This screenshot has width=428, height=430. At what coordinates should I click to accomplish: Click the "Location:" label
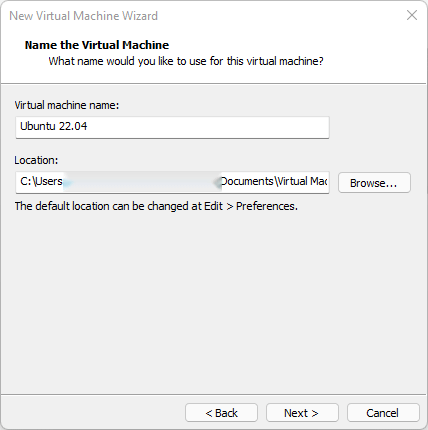click(36, 160)
